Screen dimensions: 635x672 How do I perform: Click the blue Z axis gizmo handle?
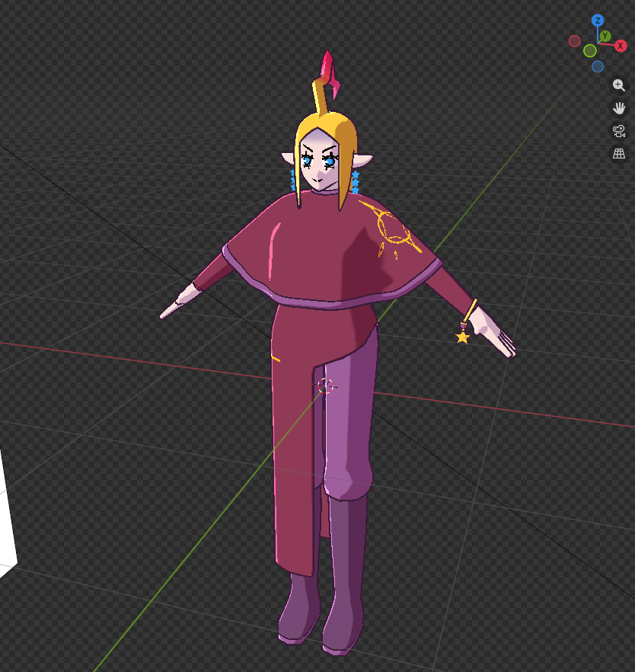(598, 20)
